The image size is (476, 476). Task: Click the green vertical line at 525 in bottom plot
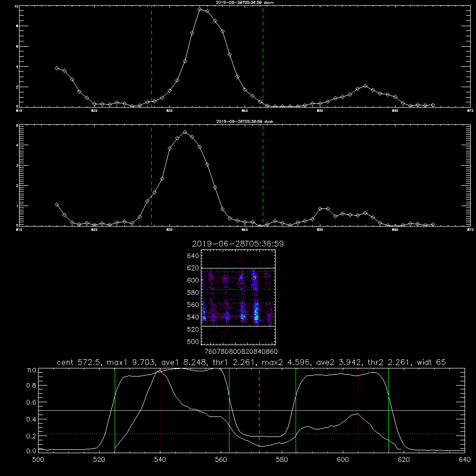pos(115,410)
